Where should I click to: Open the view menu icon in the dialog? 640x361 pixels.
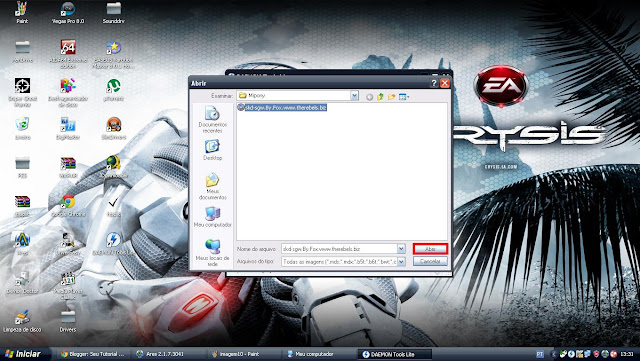pyautogui.click(x=404, y=97)
